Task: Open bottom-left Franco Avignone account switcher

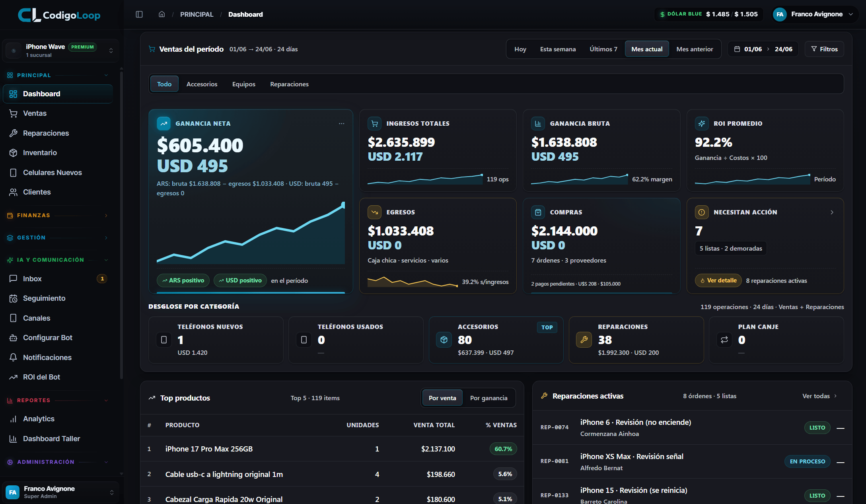Action: [60, 492]
